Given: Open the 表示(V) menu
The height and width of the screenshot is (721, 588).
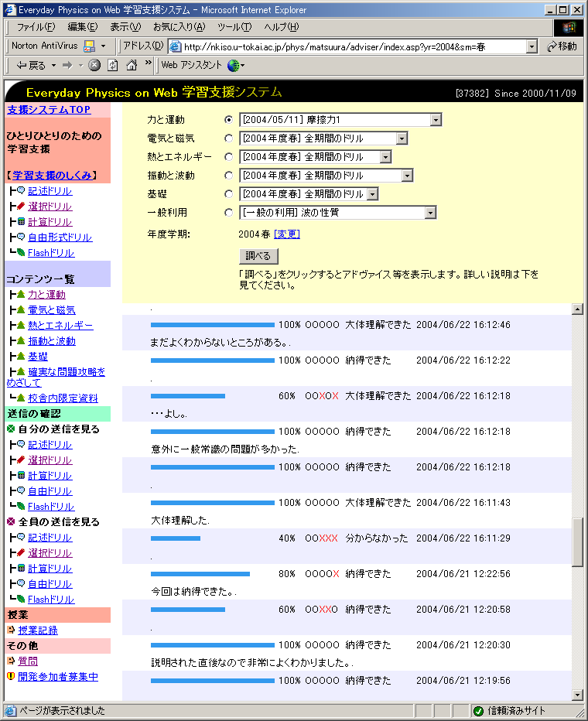Looking at the screenshot, I should 125,27.
